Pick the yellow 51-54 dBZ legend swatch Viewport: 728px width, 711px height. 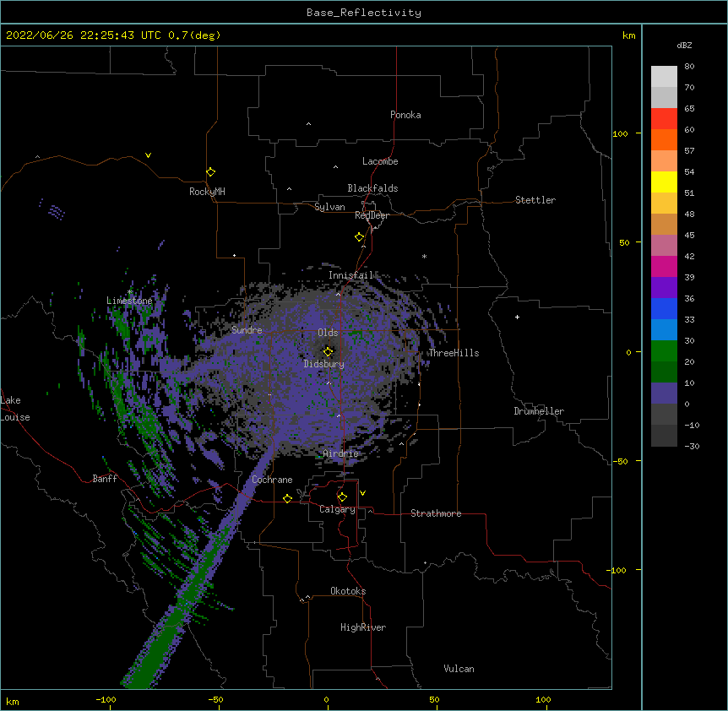(664, 182)
